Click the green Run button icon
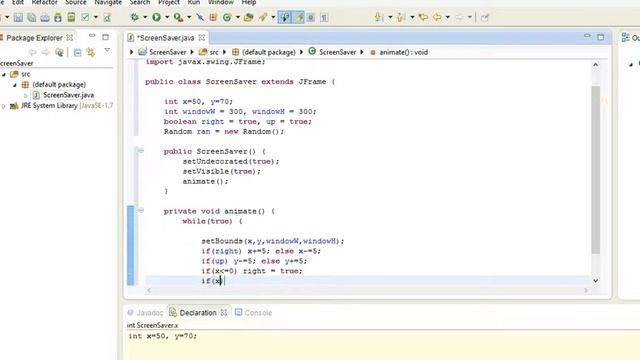Screen dimensions: 640x360 coord(156,17)
